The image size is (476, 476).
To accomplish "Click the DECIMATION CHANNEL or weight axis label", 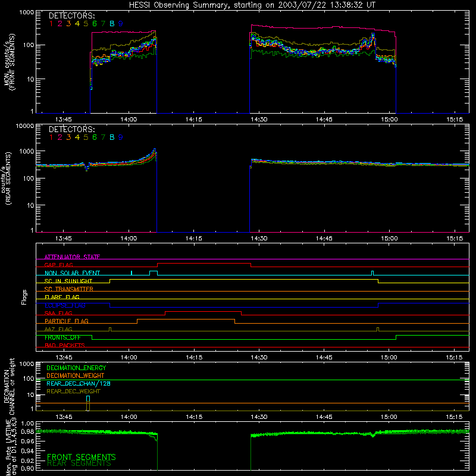I will (9, 386).
